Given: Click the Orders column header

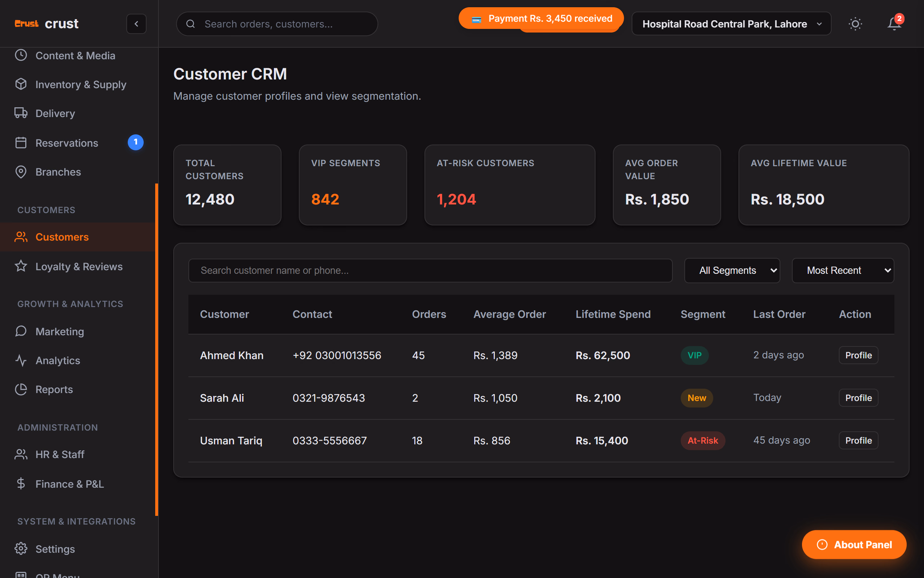Looking at the screenshot, I should pyautogui.click(x=429, y=314).
